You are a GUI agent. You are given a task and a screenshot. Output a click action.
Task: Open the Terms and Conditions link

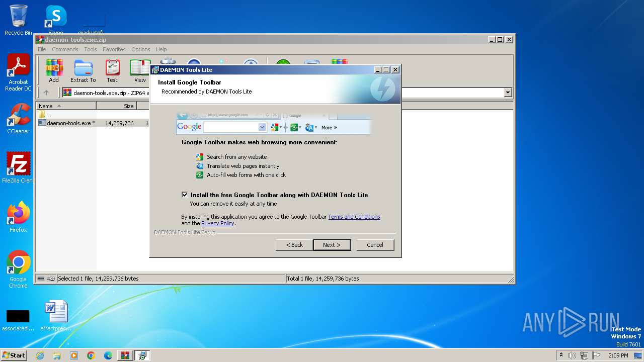click(354, 217)
